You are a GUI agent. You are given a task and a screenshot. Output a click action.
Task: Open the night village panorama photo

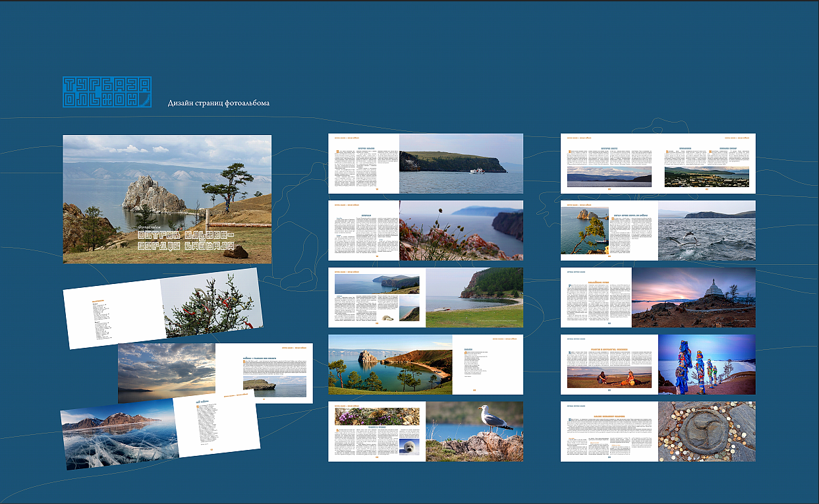coord(706,176)
